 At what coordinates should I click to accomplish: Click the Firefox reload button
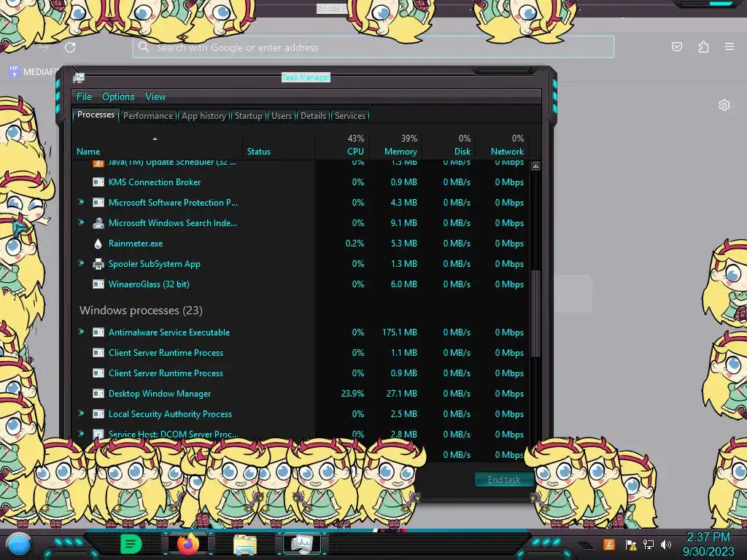70,47
